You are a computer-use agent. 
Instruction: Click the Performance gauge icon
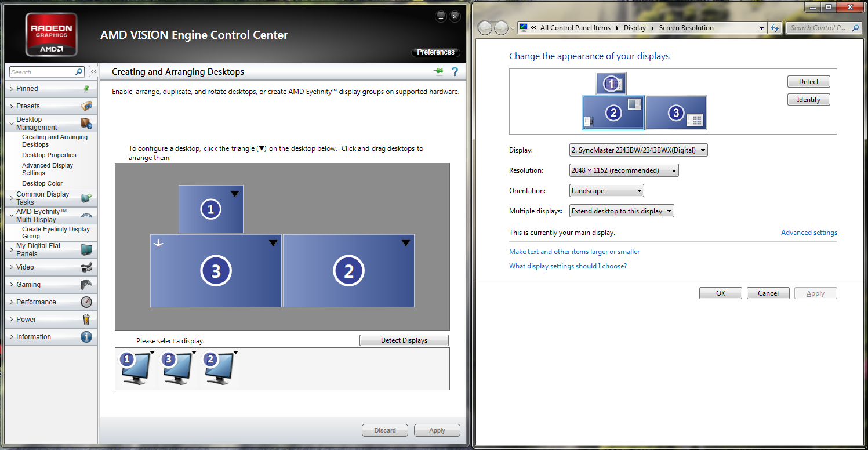pyautogui.click(x=86, y=302)
